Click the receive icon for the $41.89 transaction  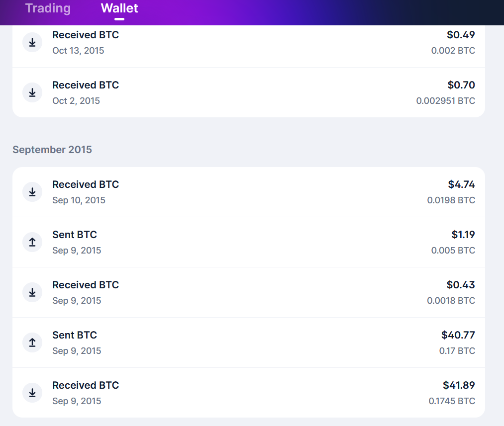[32, 393]
